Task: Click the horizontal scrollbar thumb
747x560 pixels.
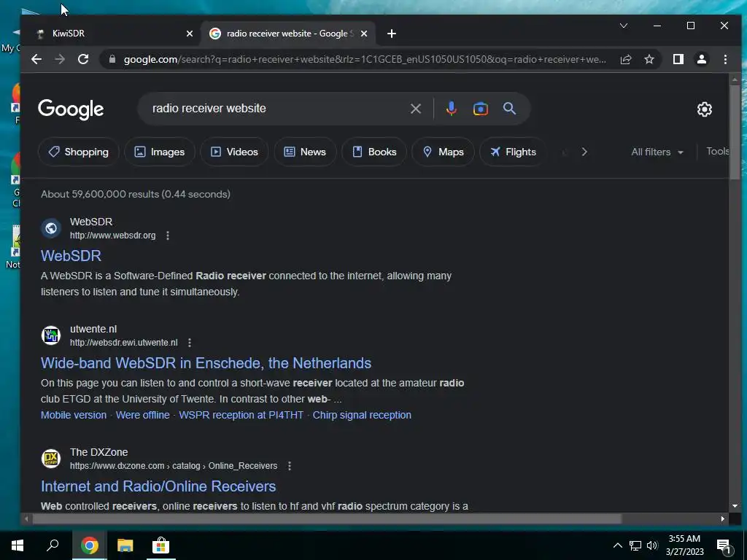Action: click(x=327, y=518)
